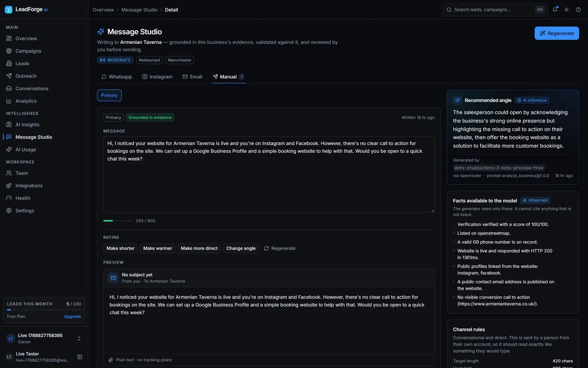Open Conversations in the sidebar
This screenshot has width=588, height=368.
[44, 88]
